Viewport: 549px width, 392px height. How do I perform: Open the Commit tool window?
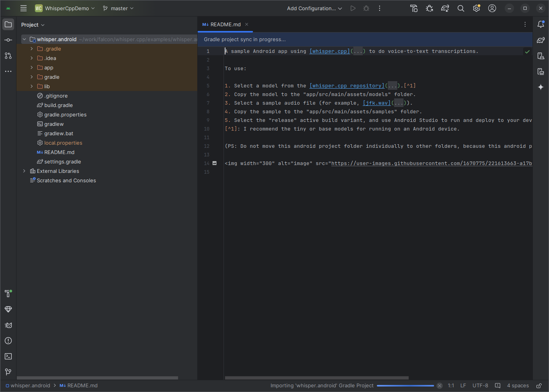(x=8, y=40)
